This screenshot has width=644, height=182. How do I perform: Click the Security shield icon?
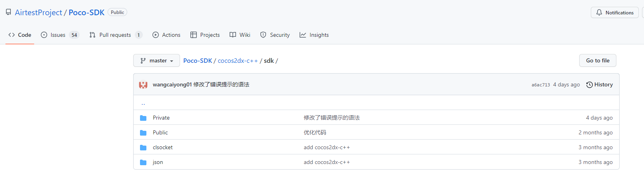coord(263,35)
